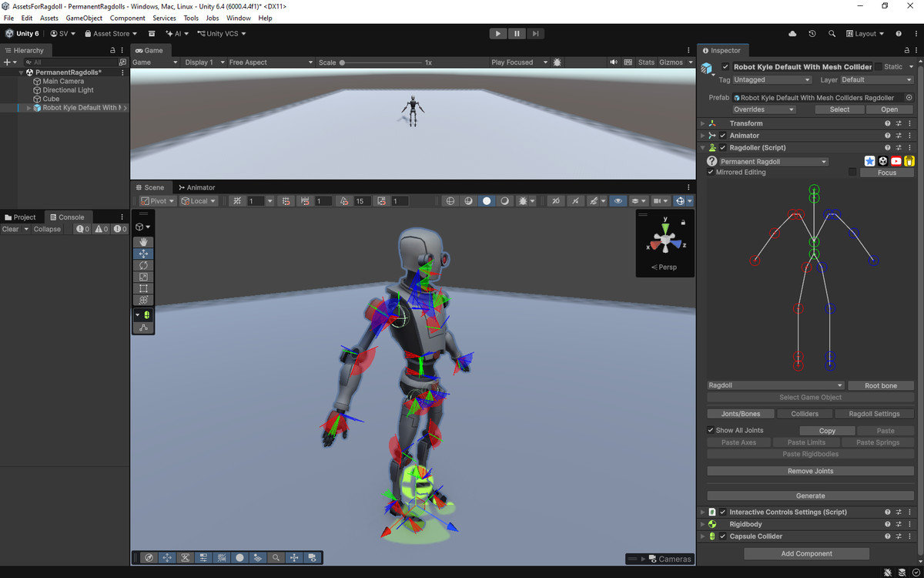This screenshot has width=924, height=578.
Task: Select the Hand view tool in Scene
Action: 143,242
